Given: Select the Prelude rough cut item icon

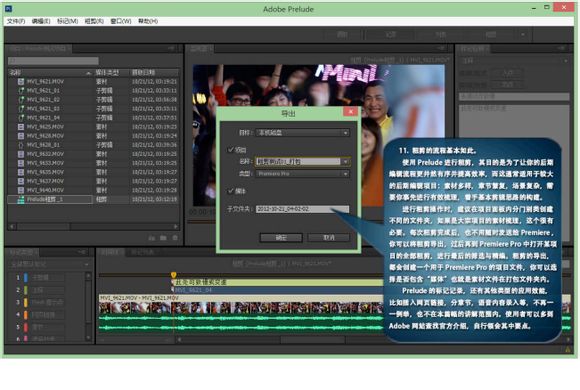Looking at the screenshot, I should pos(21,199).
